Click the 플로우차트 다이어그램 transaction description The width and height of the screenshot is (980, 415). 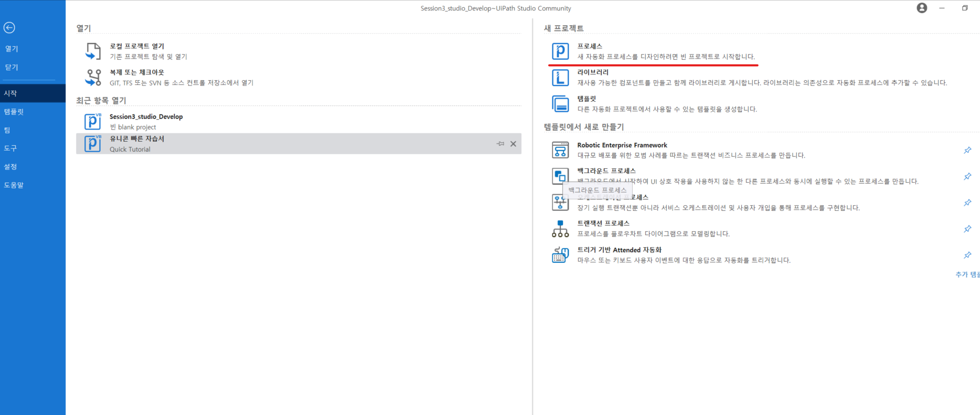point(654,234)
